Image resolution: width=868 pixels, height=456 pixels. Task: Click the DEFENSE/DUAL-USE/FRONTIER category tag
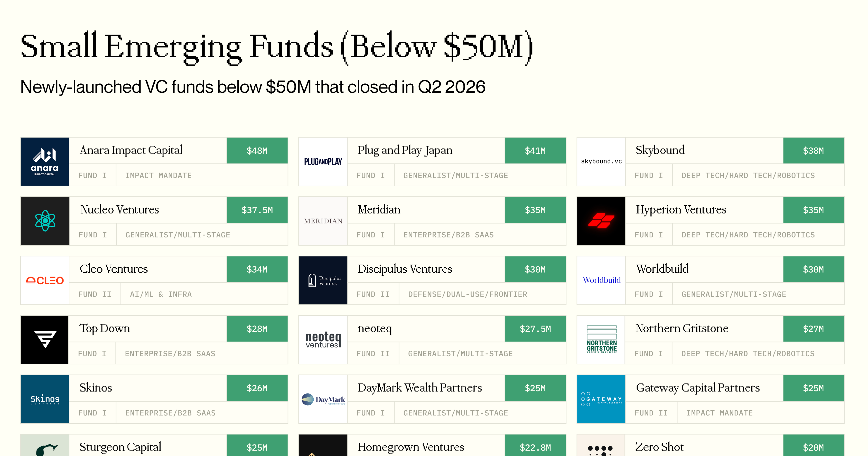[x=467, y=294]
